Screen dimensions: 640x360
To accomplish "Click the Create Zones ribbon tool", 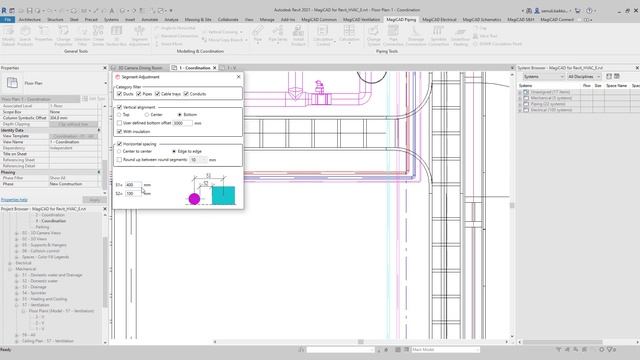I will [x=98, y=36].
